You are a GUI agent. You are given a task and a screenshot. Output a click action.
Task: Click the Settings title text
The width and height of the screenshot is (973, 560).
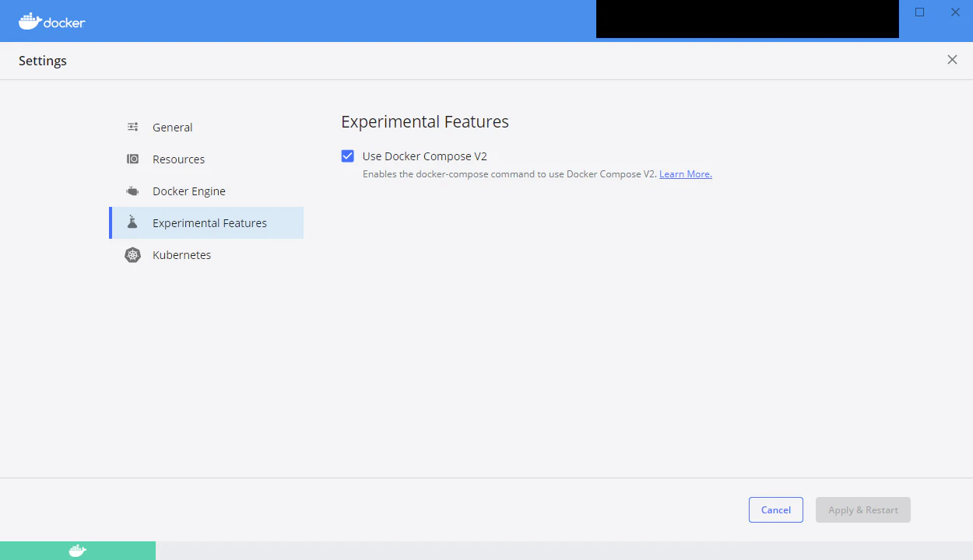point(43,61)
